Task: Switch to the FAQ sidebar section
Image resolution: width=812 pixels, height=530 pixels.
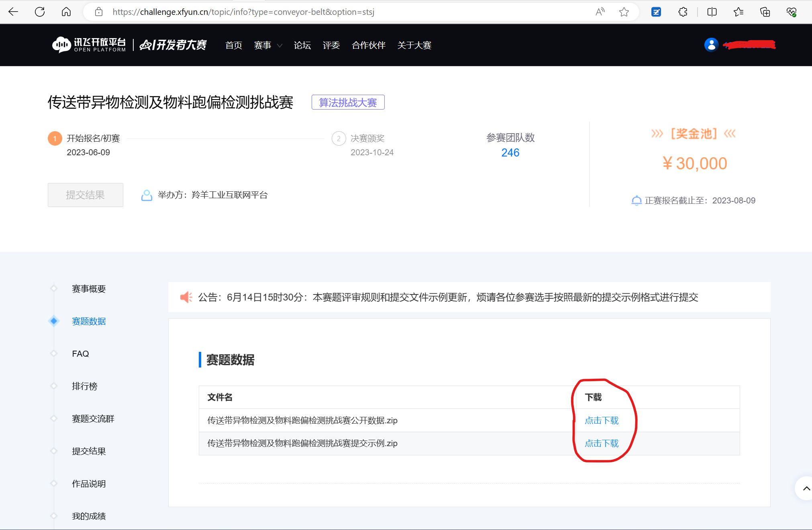Action: coord(80,353)
